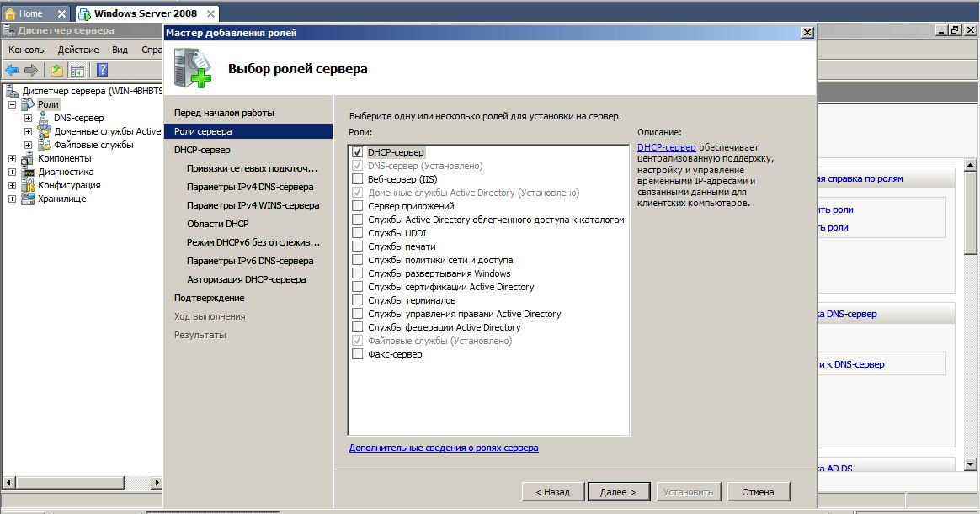Select Авторизация DHCP-сервера wizard step
The width and height of the screenshot is (980, 514).
(x=246, y=279)
